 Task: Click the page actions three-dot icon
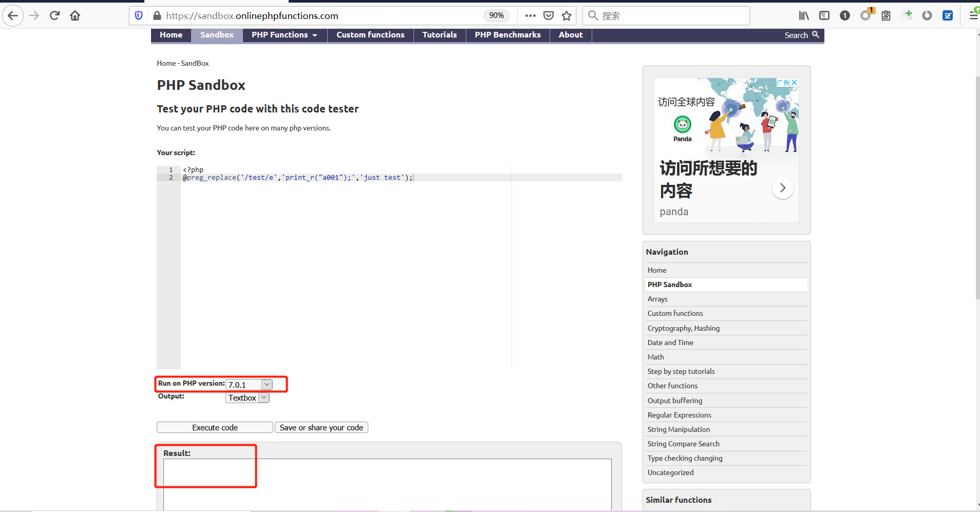pyautogui.click(x=531, y=15)
